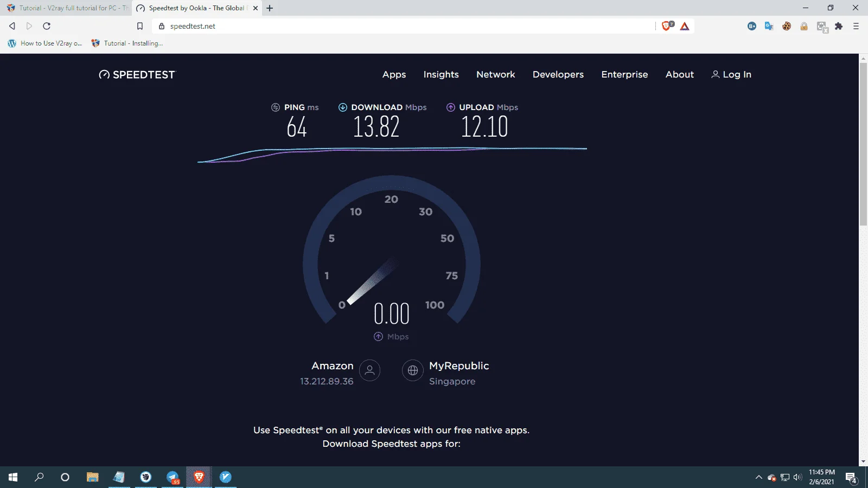This screenshot has width=868, height=488.
Task: Open the Action Center notifications
Action: pyautogui.click(x=851, y=478)
